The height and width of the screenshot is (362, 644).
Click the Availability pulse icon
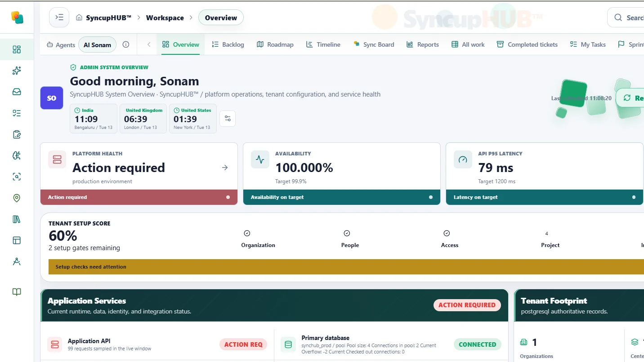click(x=260, y=159)
